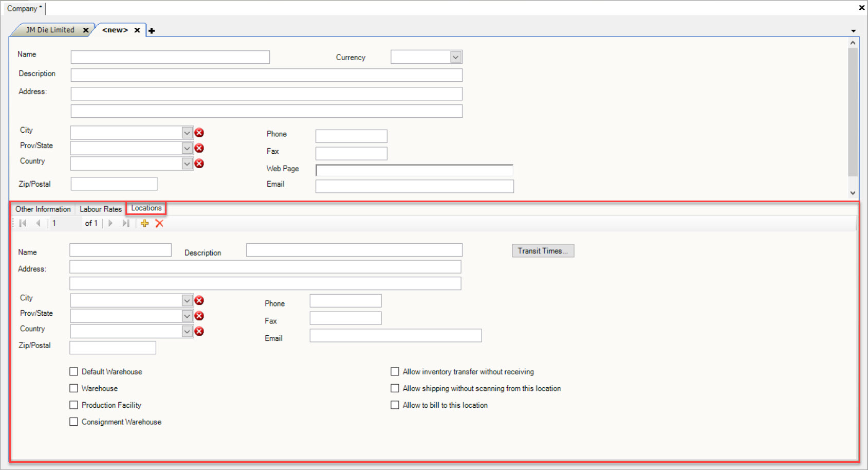Select the Locations tab
The height and width of the screenshot is (470, 868).
146,208
